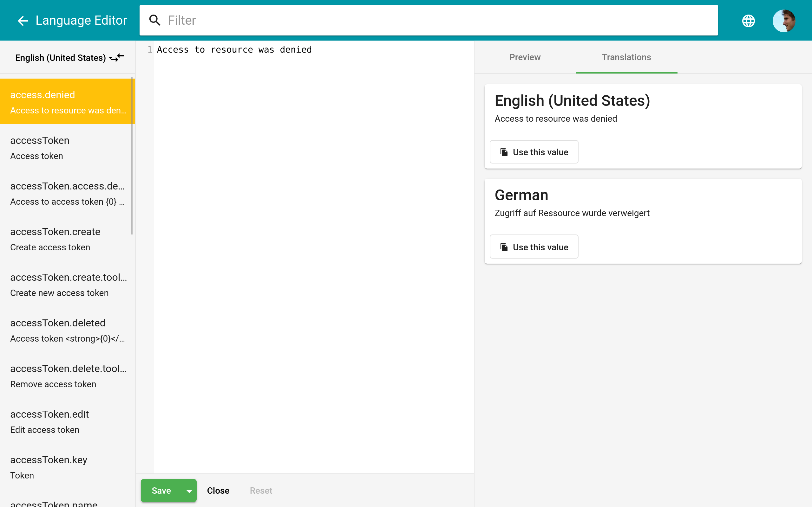Click the swap language arrows icon
The height and width of the screenshot is (507, 812).
point(117,58)
